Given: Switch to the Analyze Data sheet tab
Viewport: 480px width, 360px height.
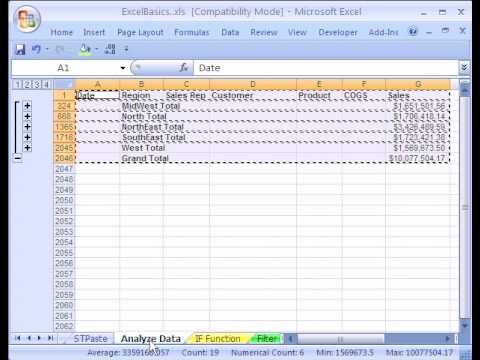Looking at the screenshot, I should pyautogui.click(x=151, y=339).
